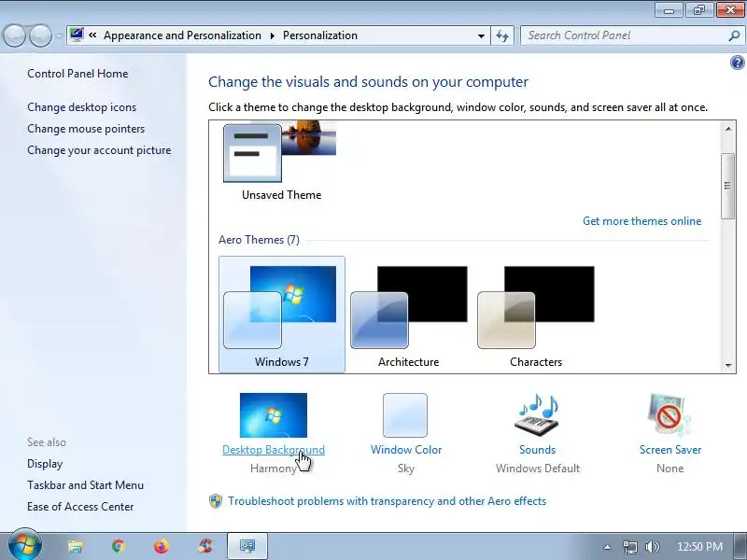This screenshot has height=560, width=747.
Task: Click the Help question mark icon
Action: [737, 63]
